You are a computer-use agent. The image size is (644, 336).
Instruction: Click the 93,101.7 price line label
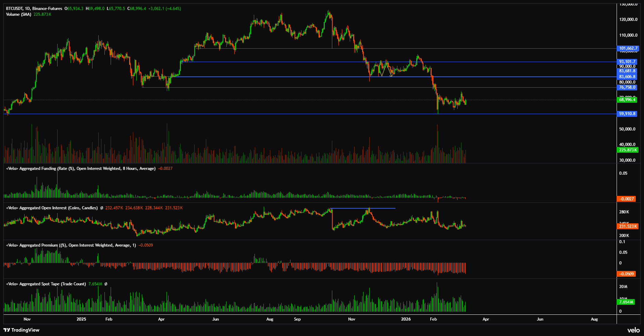[x=628, y=62]
